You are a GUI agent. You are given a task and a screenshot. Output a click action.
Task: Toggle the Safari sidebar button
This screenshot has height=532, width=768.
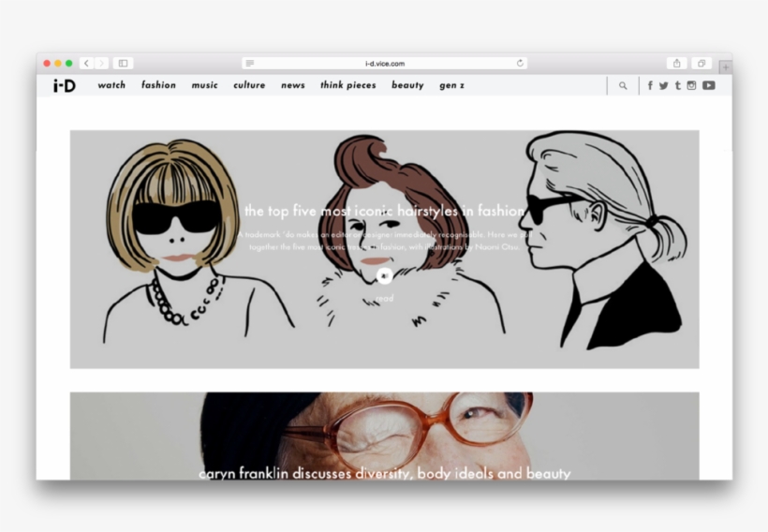tap(123, 63)
